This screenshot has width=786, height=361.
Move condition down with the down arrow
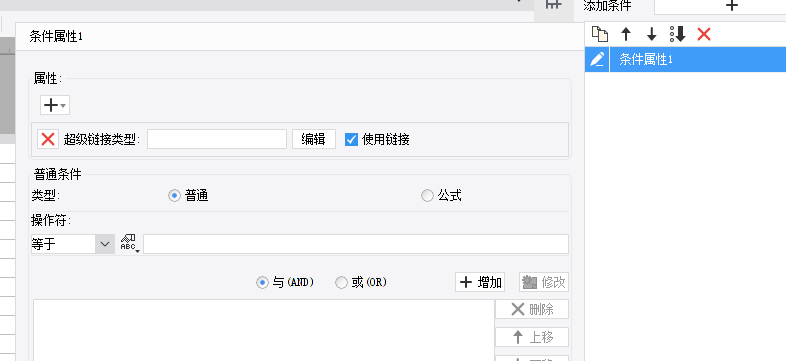pyautogui.click(x=652, y=34)
